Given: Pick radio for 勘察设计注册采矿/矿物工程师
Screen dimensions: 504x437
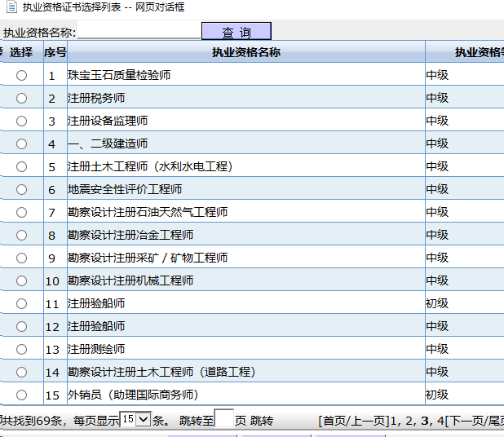Looking at the screenshot, I should [21, 258].
